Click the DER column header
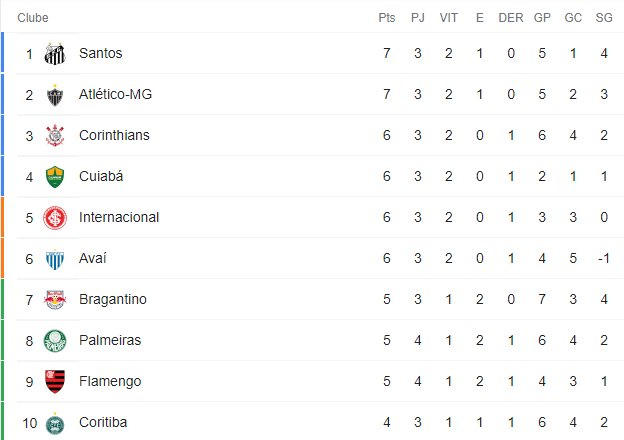The image size is (624, 440). tap(511, 18)
